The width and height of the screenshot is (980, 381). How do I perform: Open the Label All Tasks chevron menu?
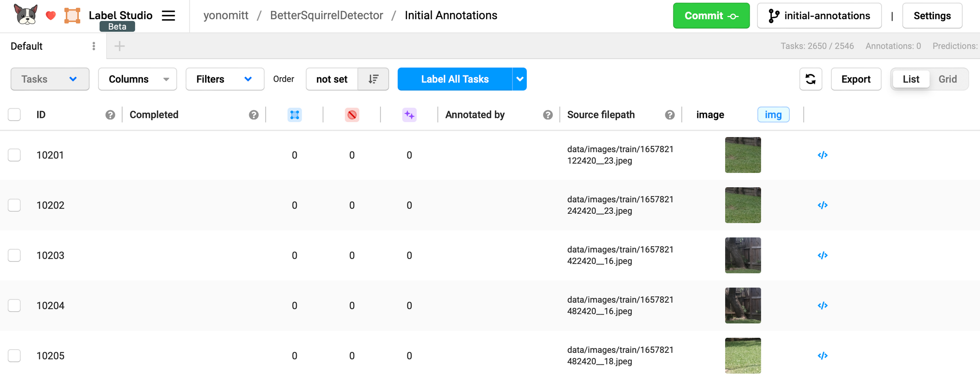coord(519,79)
